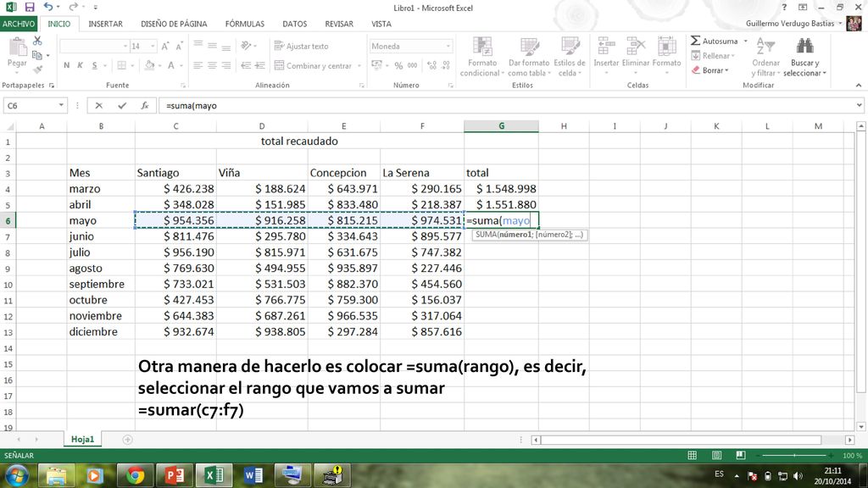Add new sheet with plus button
The image size is (868, 488).
[x=127, y=440]
